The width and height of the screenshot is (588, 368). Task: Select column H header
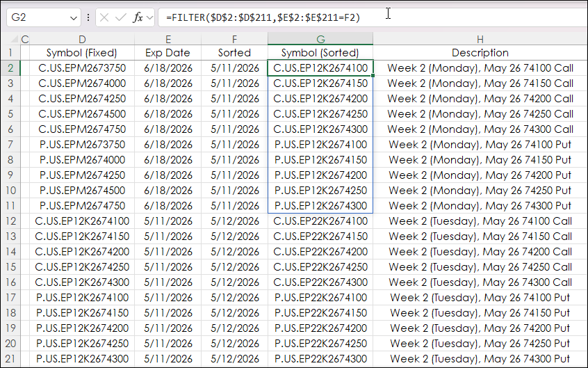click(x=480, y=39)
